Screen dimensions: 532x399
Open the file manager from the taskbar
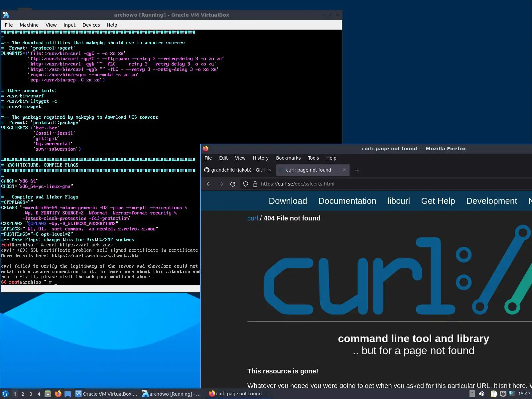pyautogui.click(x=48, y=394)
